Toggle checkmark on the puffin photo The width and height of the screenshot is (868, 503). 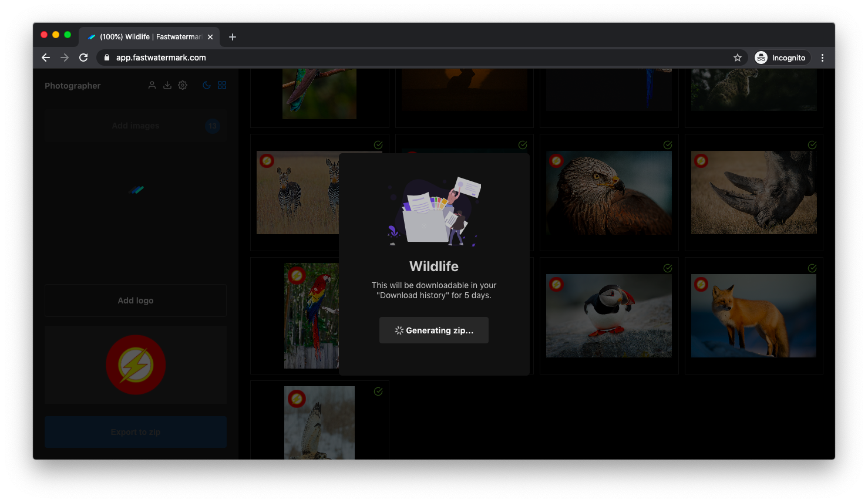pos(668,268)
